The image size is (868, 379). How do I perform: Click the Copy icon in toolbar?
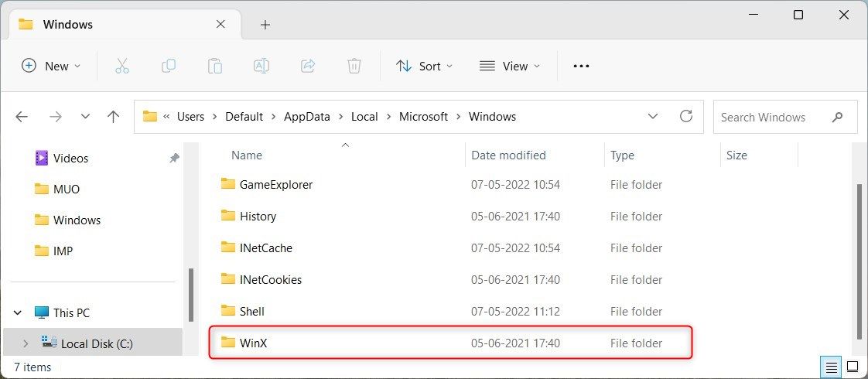tap(168, 66)
